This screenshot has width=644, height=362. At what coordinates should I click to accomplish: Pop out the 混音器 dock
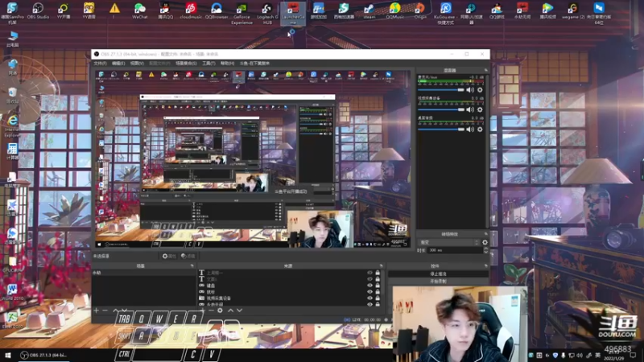[486, 71]
